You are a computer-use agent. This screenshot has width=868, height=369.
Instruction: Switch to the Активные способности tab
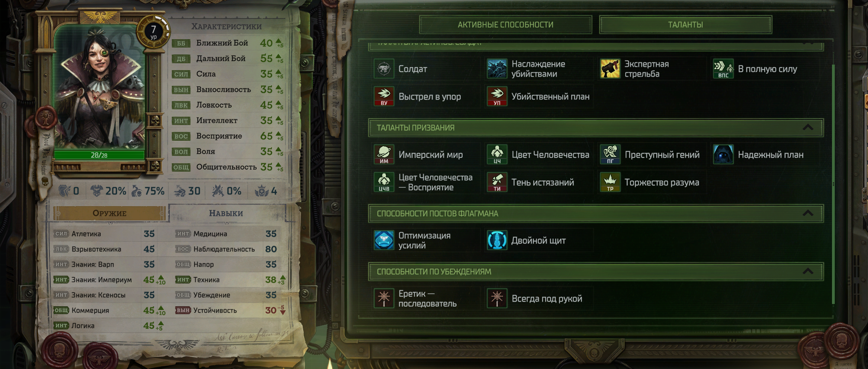(x=506, y=24)
